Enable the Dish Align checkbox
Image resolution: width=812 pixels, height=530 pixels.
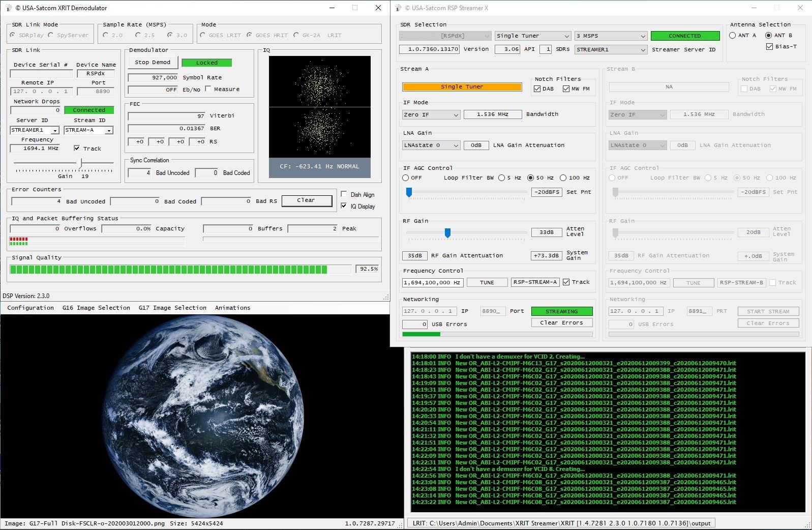[x=344, y=194]
